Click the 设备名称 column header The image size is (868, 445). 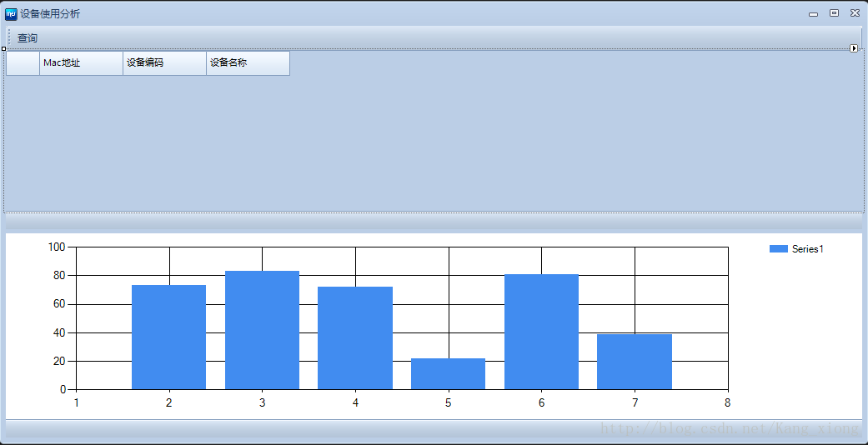point(248,63)
